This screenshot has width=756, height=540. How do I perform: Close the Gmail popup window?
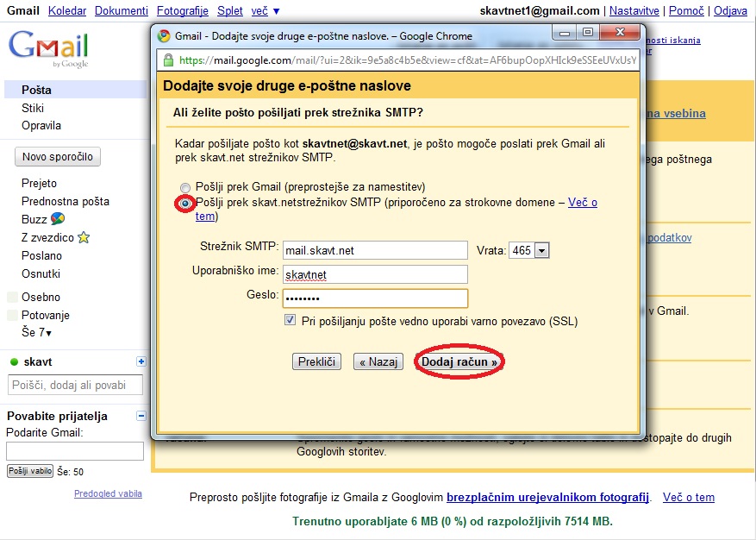pos(620,33)
